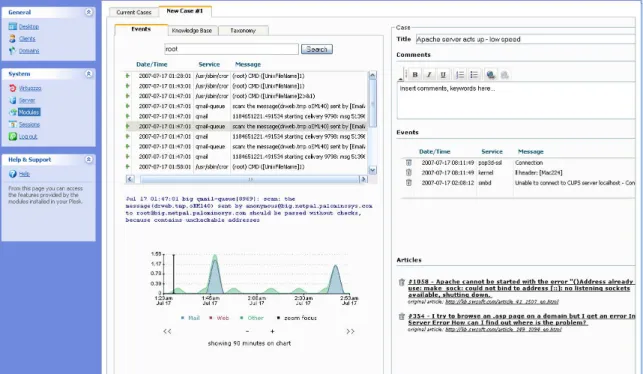Viewport: 643px width, 374px height.
Task: Click the horizontal scrollbar thumb in events list
Action: 250,179
